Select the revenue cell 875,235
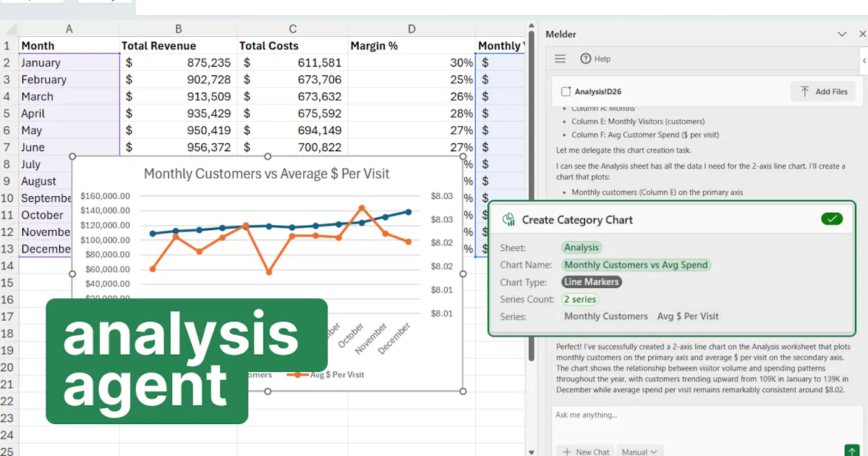 pos(179,62)
